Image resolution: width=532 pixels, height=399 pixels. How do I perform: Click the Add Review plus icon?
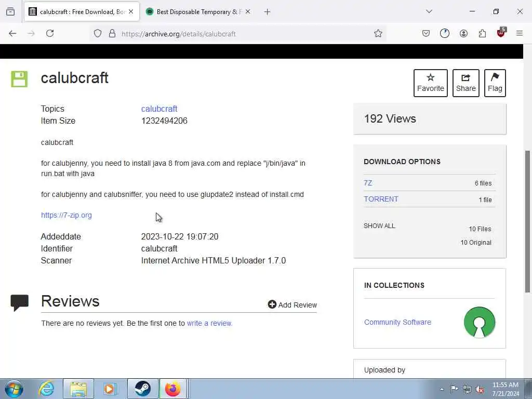pyautogui.click(x=272, y=304)
